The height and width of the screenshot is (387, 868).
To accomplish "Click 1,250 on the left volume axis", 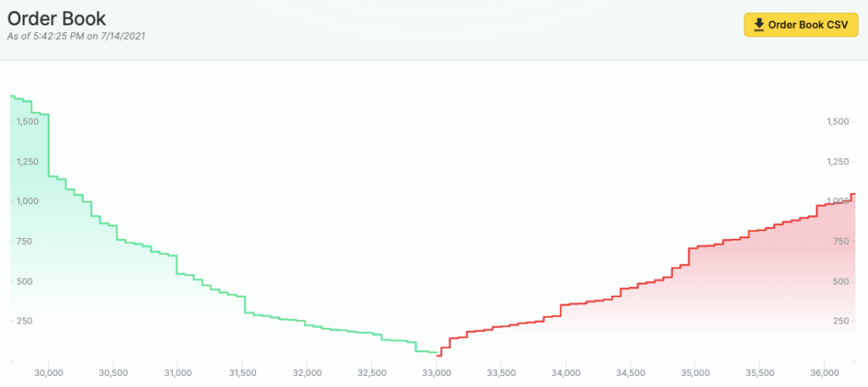I will pyautogui.click(x=27, y=162).
